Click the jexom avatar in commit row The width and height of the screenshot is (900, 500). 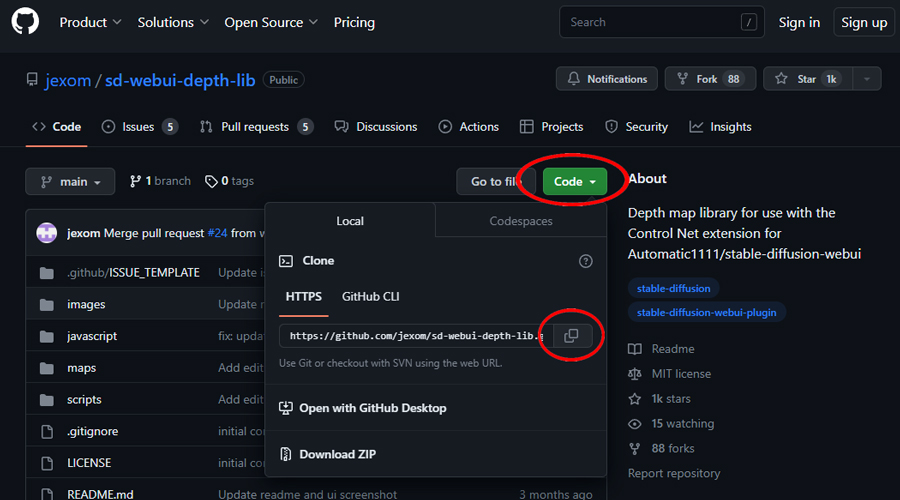46,233
